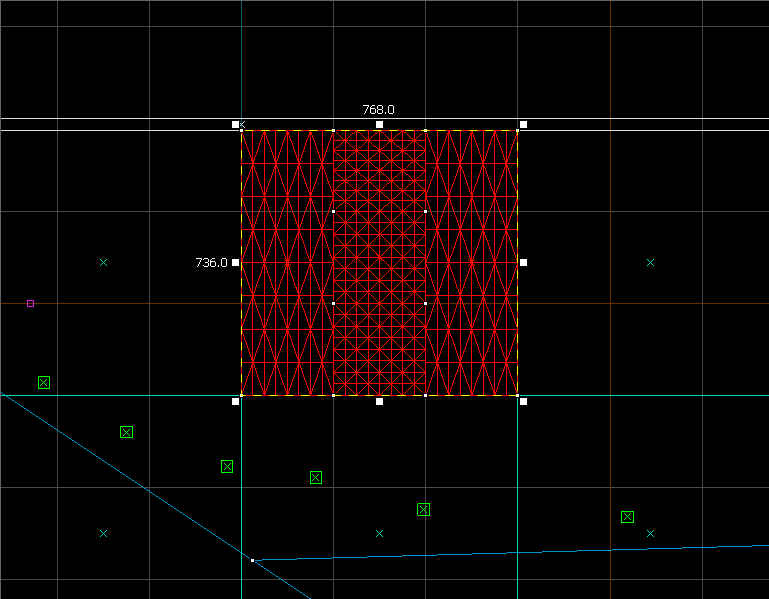
Task: Click the small X next to top-left handle
Action: pyautogui.click(x=242, y=124)
